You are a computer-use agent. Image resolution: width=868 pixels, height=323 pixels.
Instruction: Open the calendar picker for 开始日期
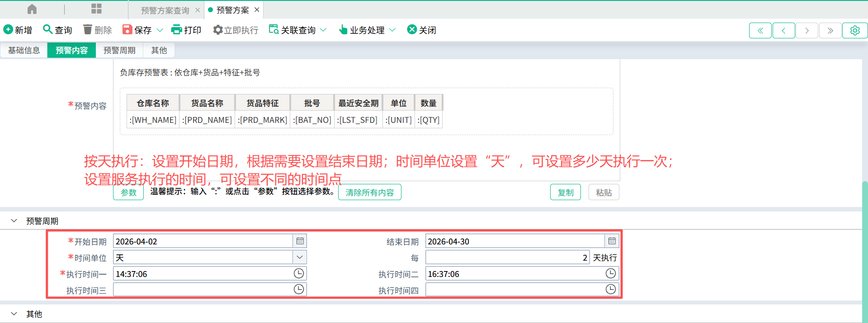tap(300, 241)
